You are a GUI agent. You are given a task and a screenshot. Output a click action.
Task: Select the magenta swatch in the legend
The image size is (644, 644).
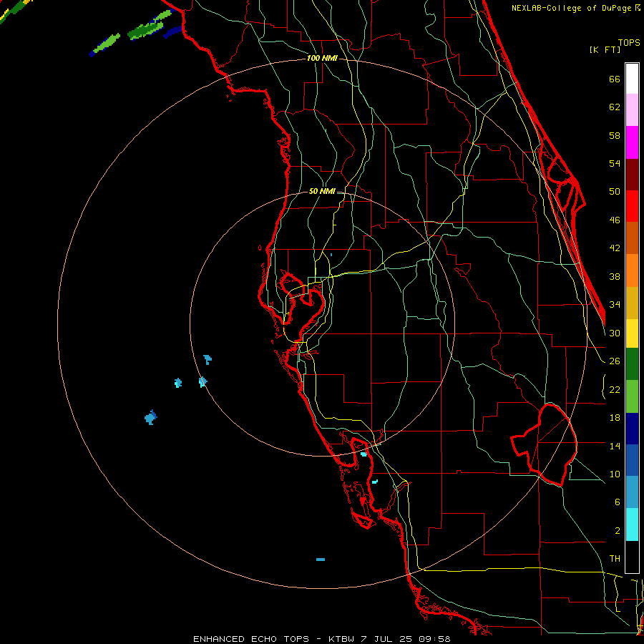(632, 142)
